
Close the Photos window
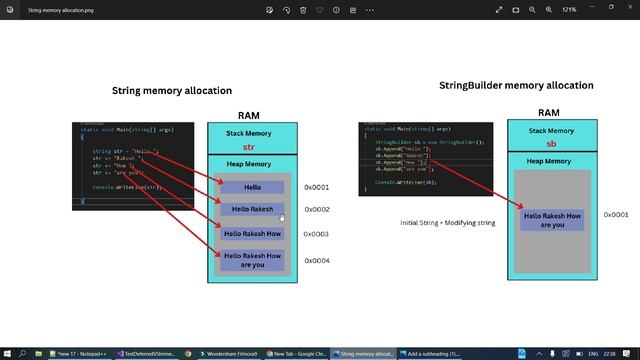(x=630, y=7)
